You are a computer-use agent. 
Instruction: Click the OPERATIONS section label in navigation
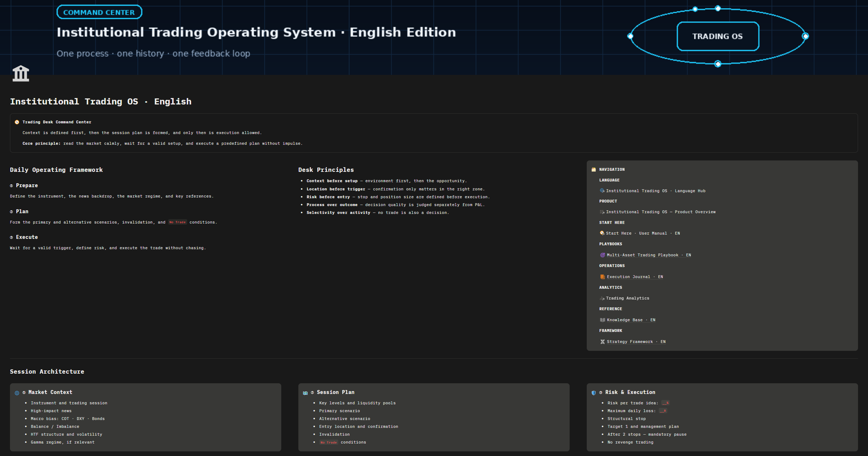pos(612,266)
